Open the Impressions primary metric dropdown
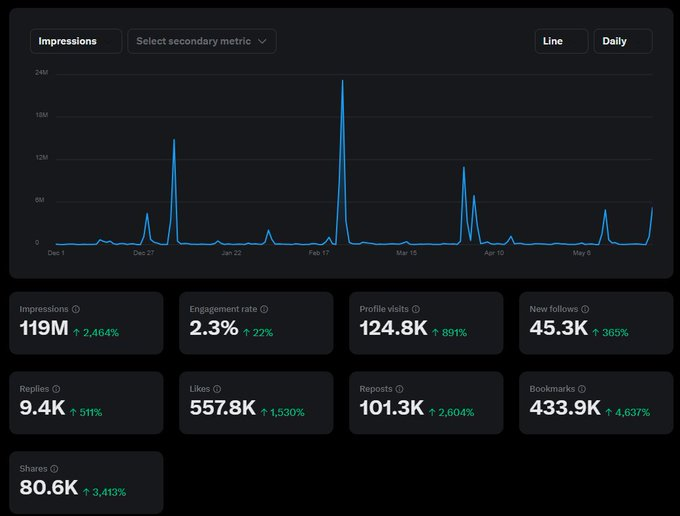The width and height of the screenshot is (680, 516). point(76,41)
